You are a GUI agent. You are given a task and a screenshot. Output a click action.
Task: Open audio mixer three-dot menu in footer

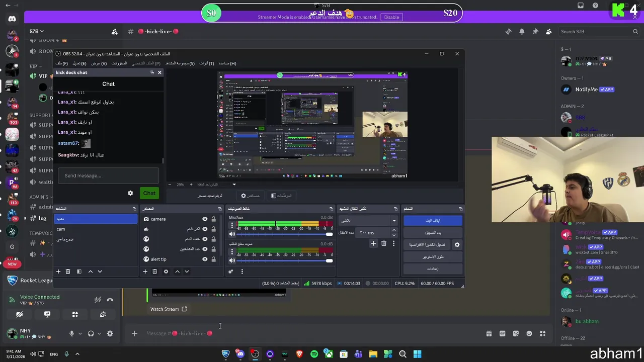[242, 271]
